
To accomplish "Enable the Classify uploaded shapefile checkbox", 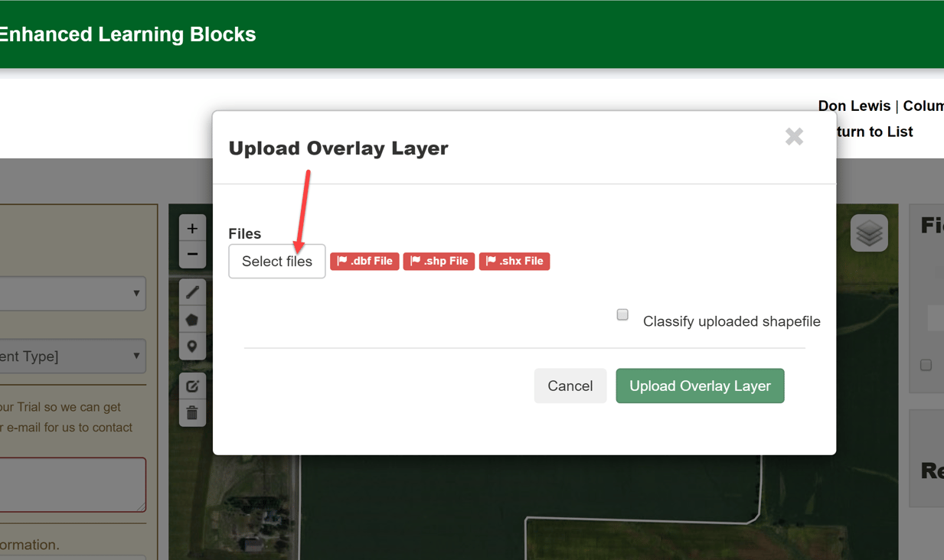I will point(622,314).
